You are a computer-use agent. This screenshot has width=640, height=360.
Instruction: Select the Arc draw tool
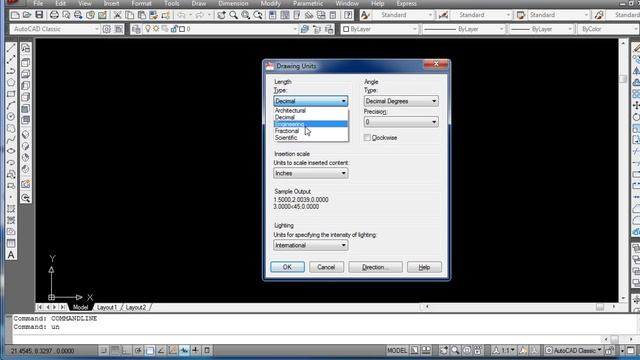(x=11, y=105)
